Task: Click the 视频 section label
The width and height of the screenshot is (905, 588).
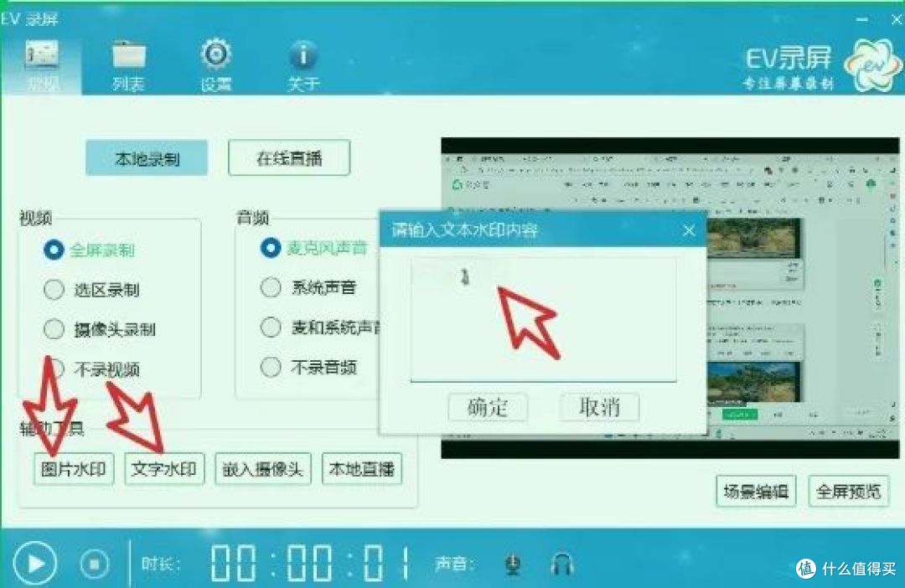Action: coord(36,218)
